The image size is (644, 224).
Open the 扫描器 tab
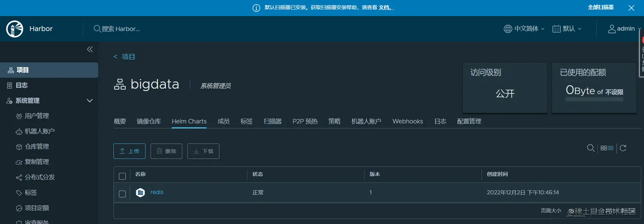[x=273, y=121]
